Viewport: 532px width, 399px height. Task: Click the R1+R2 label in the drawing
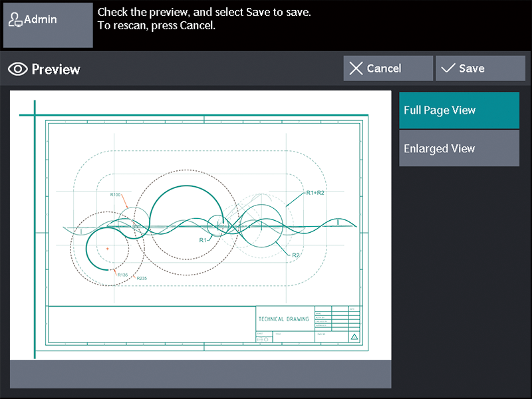315,193
